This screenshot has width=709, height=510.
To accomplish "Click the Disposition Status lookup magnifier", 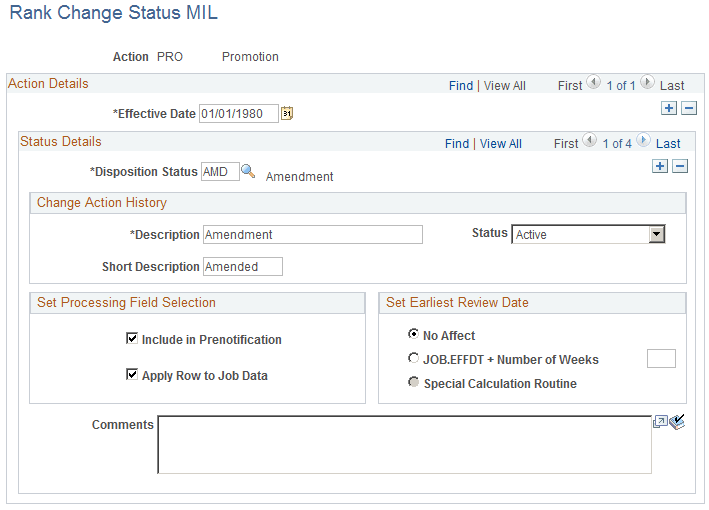I will coord(248,171).
